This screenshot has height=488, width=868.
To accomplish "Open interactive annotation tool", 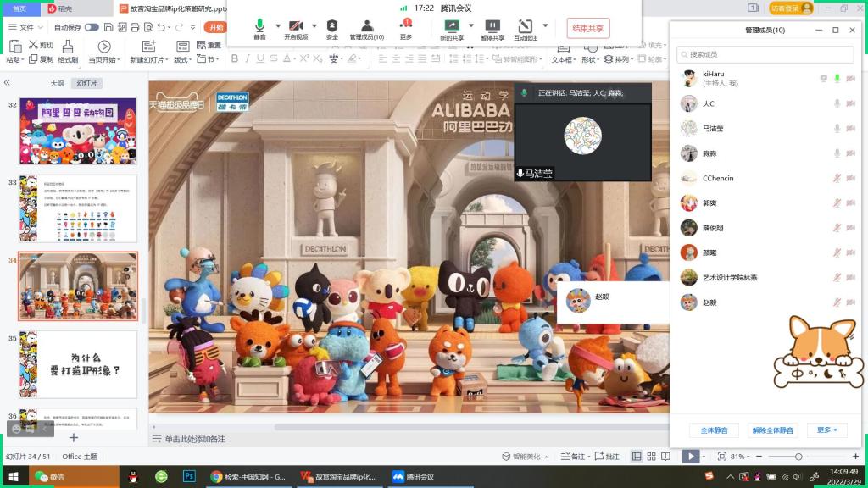I will 525,29.
